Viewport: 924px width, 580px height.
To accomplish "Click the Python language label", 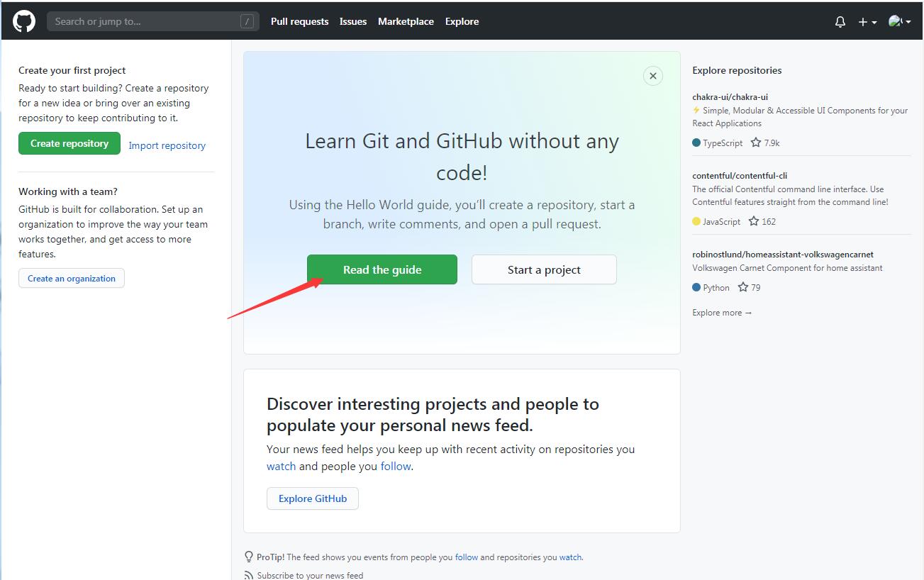I will click(x=716, y=287).
